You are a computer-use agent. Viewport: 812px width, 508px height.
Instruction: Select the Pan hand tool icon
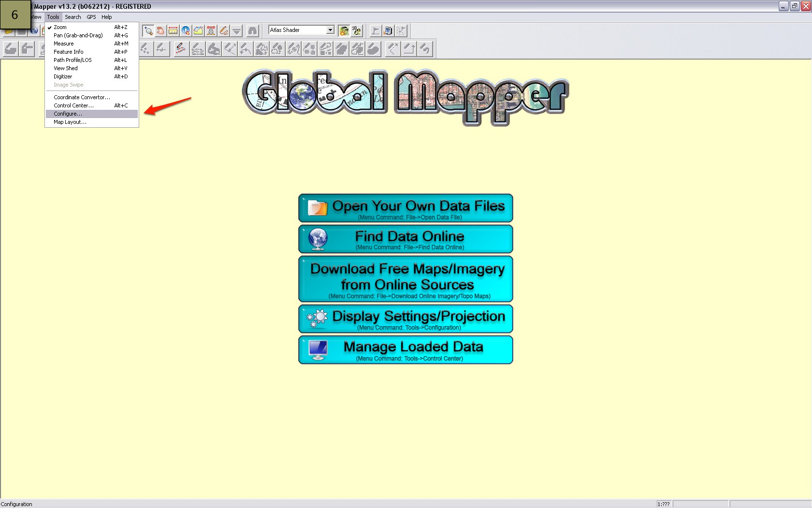(x=160, y=30)
